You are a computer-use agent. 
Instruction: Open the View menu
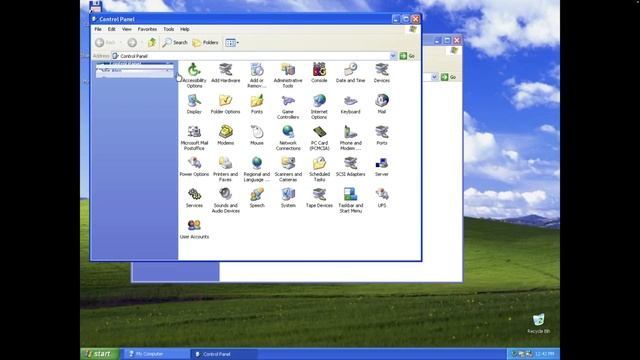pyautogui.click(x=127, y=29)
